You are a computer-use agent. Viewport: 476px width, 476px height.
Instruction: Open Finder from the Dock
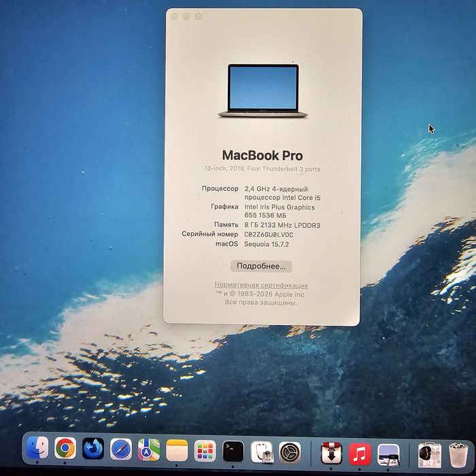pyautogui.click(x=37, y=447)
